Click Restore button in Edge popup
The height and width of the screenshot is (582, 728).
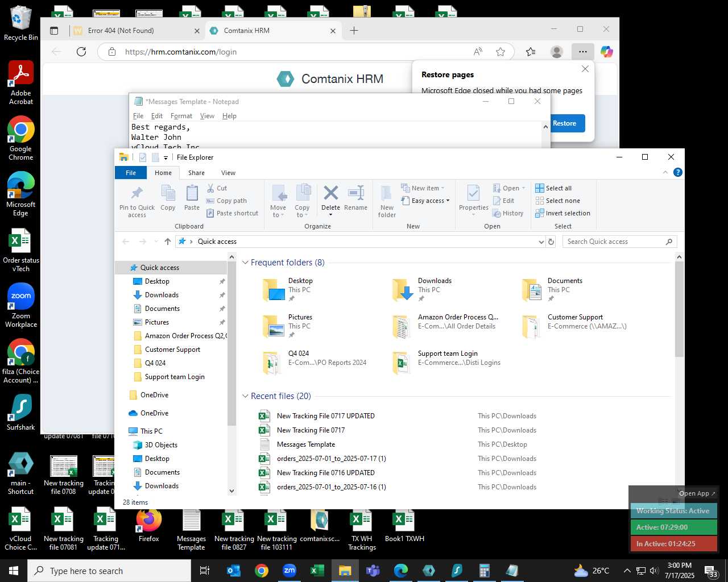coord(564,123)
